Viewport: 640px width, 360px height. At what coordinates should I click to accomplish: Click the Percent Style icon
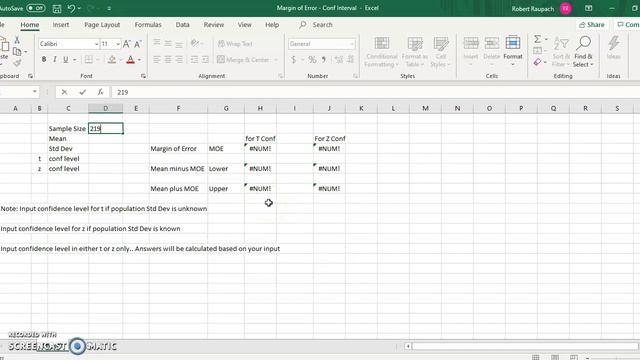click(x=312, y=60)
